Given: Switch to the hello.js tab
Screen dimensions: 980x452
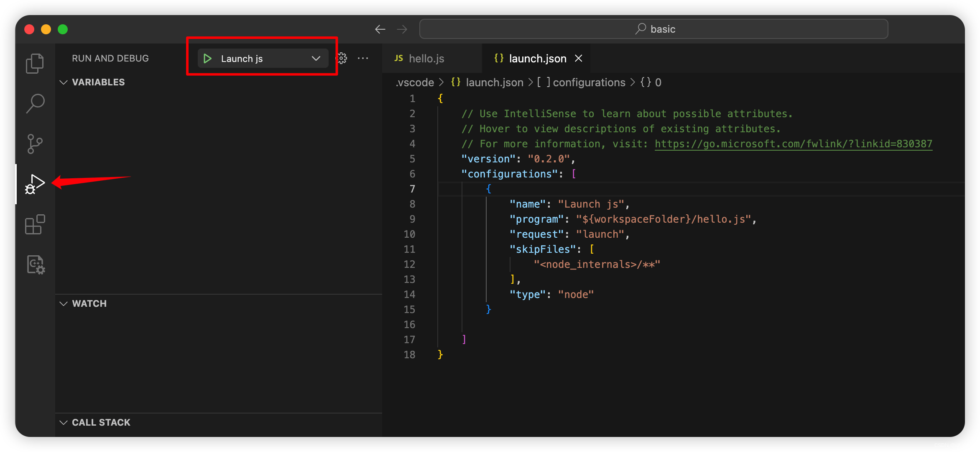Looking at the screenshot, I should pos(431,58).
